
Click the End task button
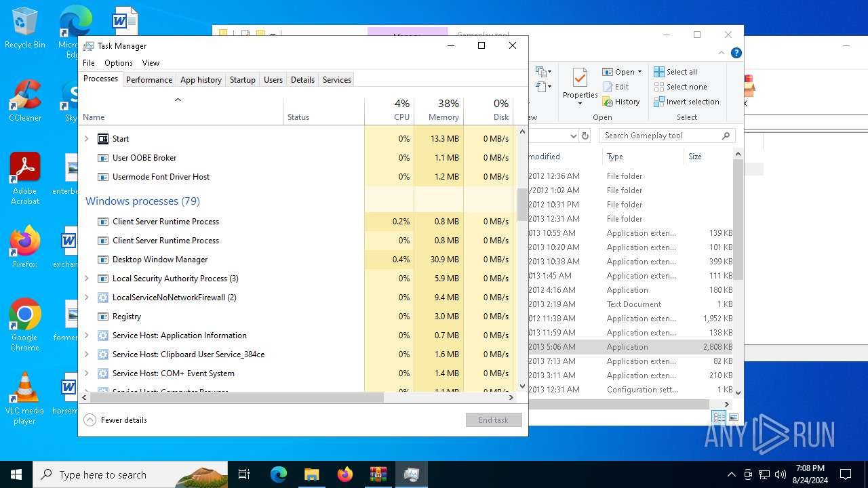coord(494,420)
